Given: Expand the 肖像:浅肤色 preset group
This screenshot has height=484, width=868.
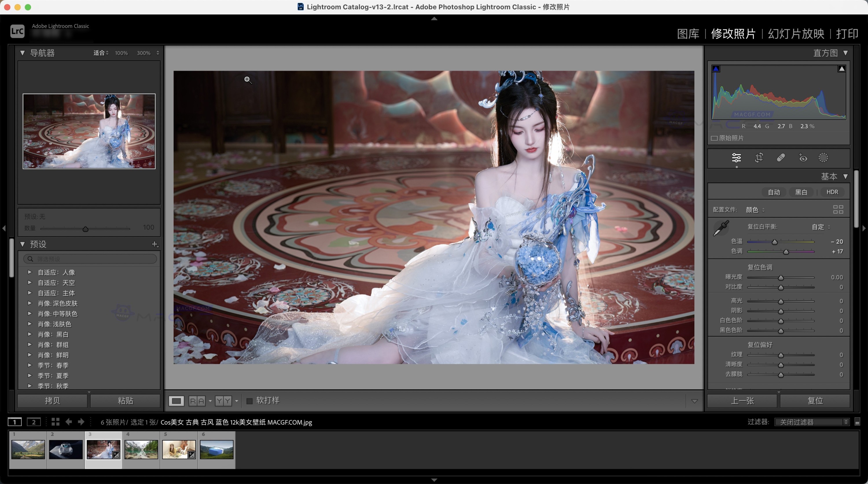Looking at the screenshot, I should point(30,324).
